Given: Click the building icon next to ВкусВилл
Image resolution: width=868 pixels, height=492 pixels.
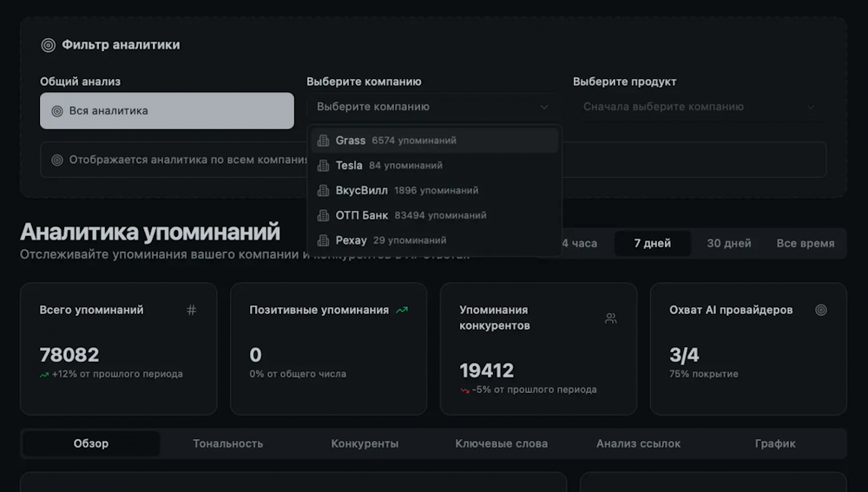Looking at the screenshot, I should [x=323, y=190].
